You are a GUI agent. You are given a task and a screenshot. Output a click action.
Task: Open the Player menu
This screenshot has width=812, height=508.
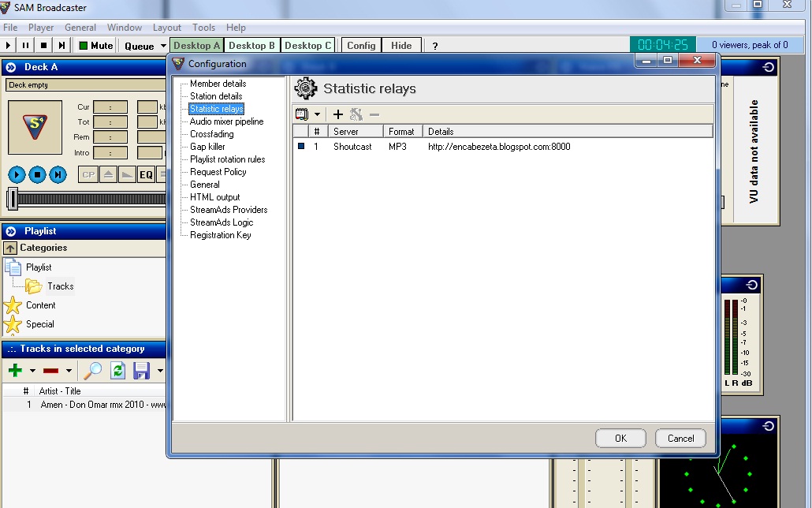pos(41,28)
